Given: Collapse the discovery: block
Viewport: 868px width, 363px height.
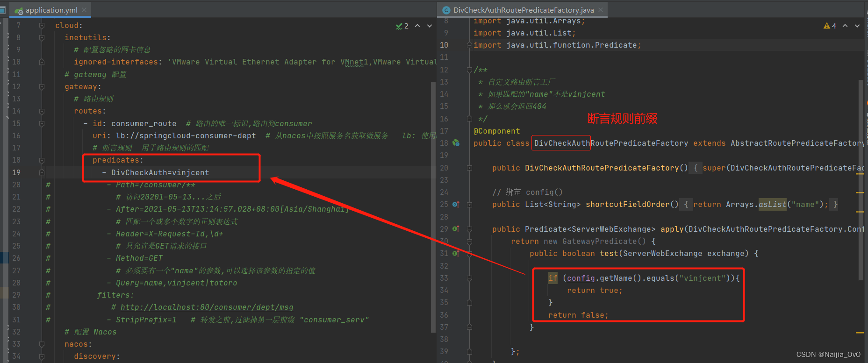Looking at the screenshot, I should pos(42,356).
